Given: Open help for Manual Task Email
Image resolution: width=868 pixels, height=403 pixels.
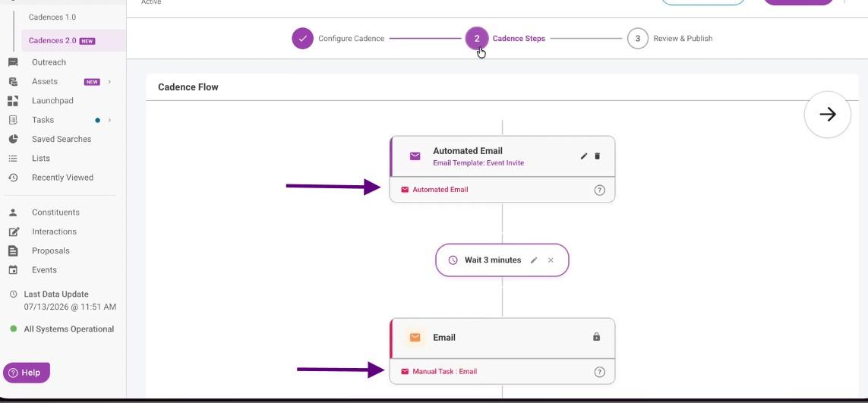Looking at the screenshot, I should pyautogui.click(x=599, y=372).
